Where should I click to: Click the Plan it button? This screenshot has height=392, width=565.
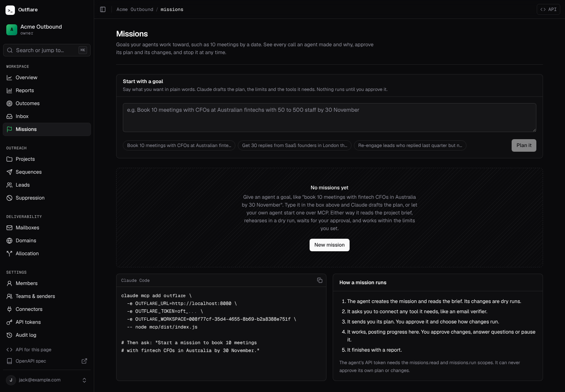pyautogui.click(x=524, y=145)
